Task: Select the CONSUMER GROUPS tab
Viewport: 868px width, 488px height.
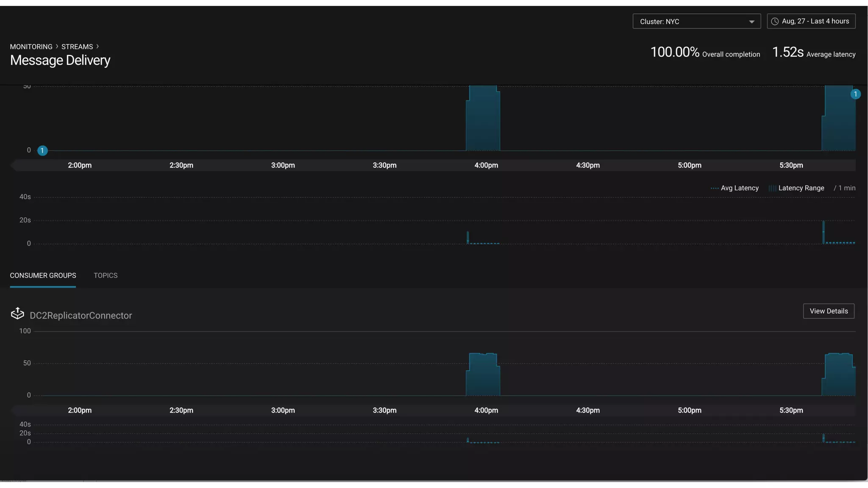Action: [x=43, y=275]
